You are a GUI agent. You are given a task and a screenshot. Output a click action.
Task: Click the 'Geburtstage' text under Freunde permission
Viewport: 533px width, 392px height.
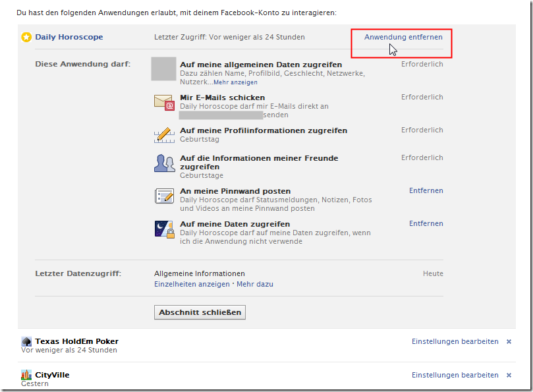click(x=202, y=175)
